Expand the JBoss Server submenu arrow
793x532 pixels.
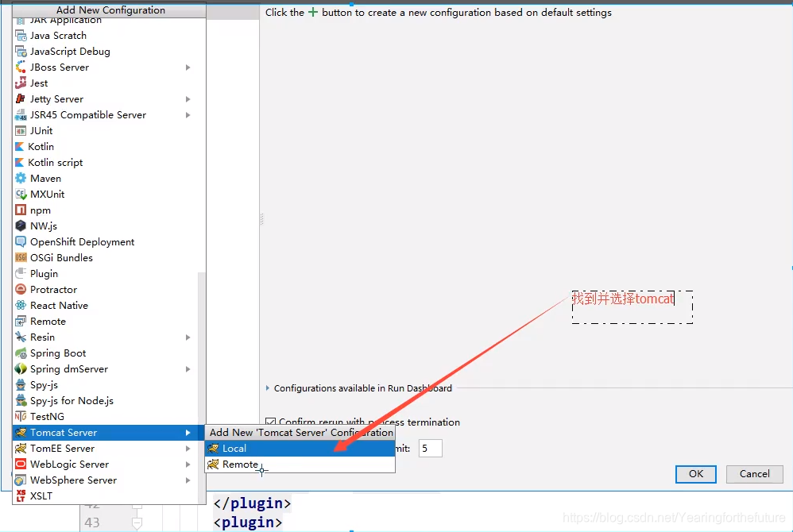(188, 67)
